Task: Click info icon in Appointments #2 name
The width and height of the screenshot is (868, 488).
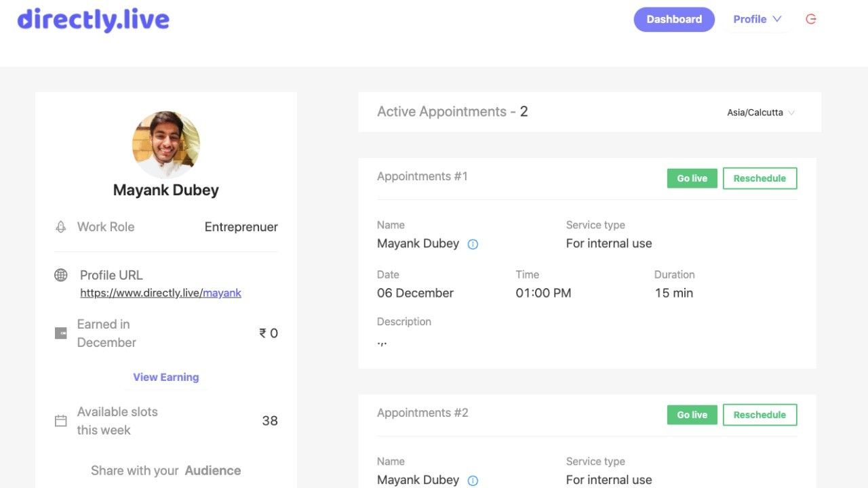Action: (x=473, y=481)
